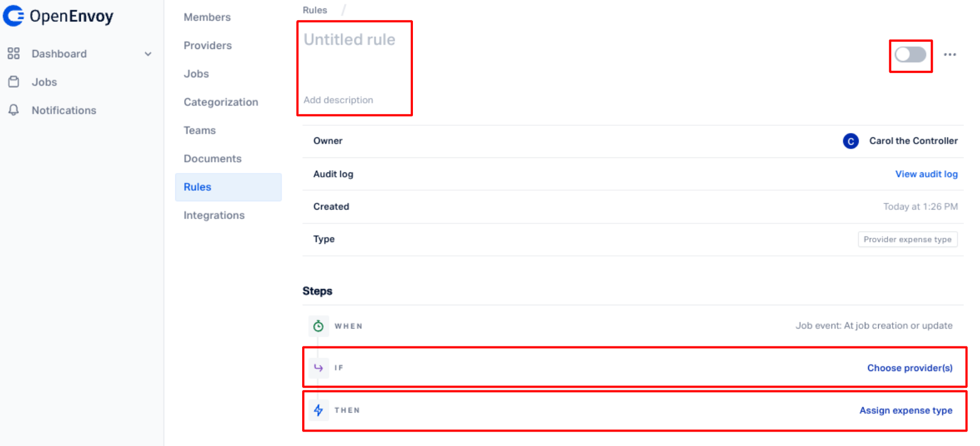This screenshot has height=446, width=980.
Task: Click the Add description field
Action: 338,100
